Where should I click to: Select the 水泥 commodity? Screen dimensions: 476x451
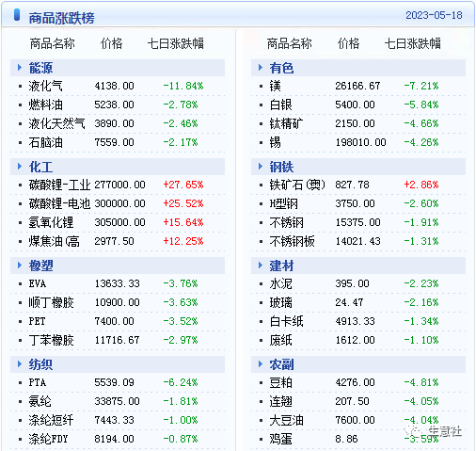point(280,283)
